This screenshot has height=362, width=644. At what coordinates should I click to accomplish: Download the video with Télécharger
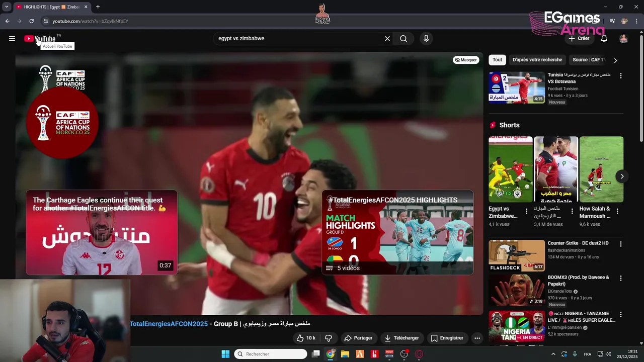click(401, 338)
